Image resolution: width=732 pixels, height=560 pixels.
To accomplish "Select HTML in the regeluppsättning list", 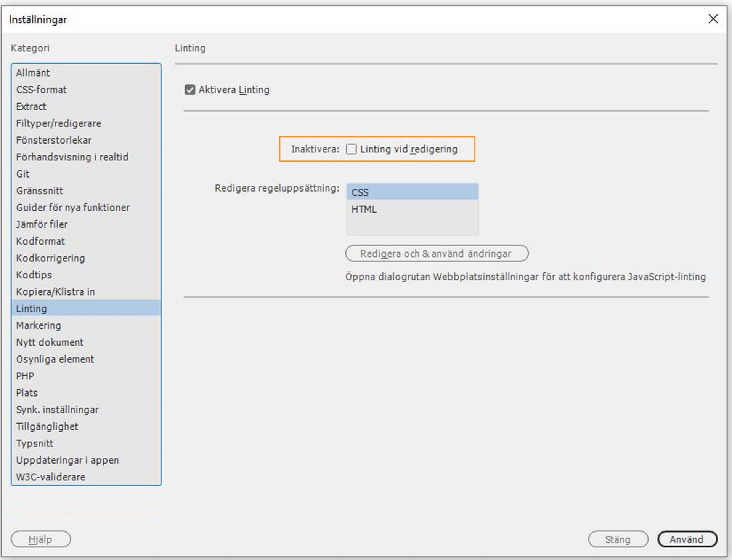I will point(412,209).
